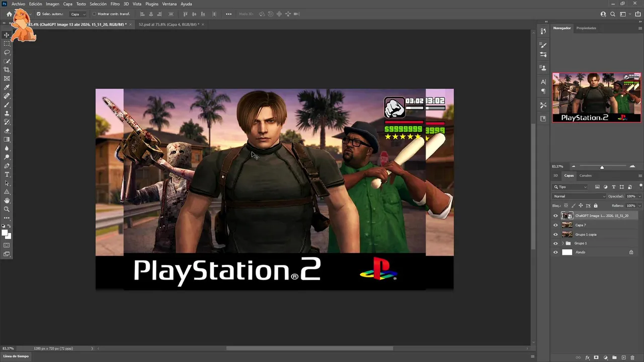Image resolution: width=644 pixels, height=362 pixels.
Task: Select the Lasso tool
Action: [7, 52]
